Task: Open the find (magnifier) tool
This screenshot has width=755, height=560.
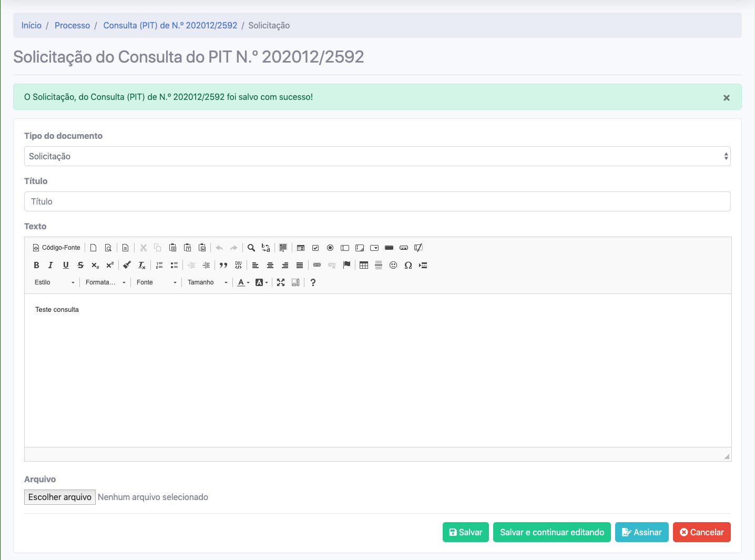Action: click(x=251, y=248)
